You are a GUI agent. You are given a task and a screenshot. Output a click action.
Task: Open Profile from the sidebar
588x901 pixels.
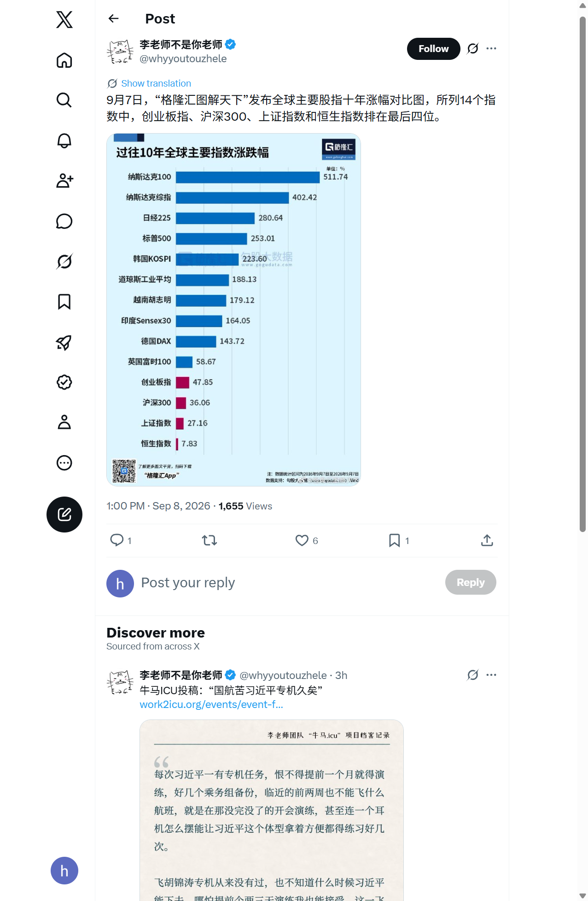(64, 422)
